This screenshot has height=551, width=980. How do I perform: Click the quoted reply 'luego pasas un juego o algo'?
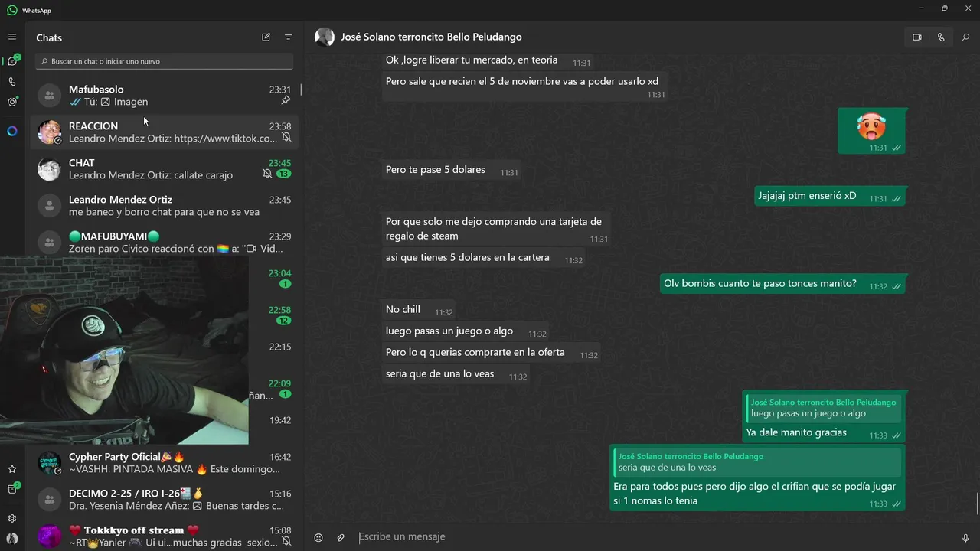coord(824,408)
